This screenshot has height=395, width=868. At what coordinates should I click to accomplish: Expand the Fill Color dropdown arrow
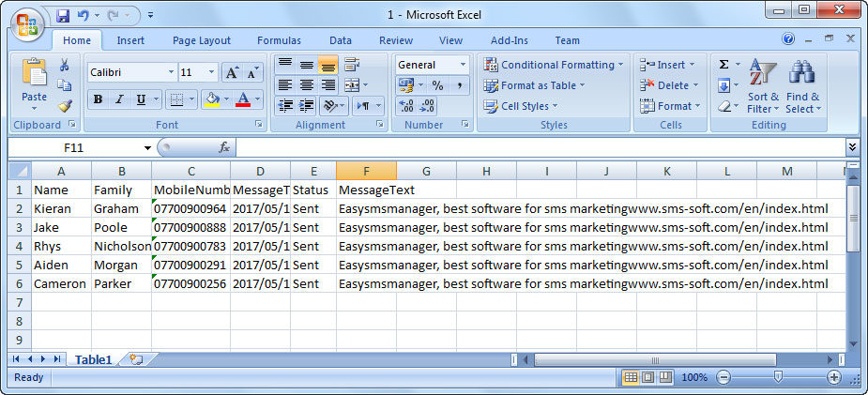(x=226, y=99)
